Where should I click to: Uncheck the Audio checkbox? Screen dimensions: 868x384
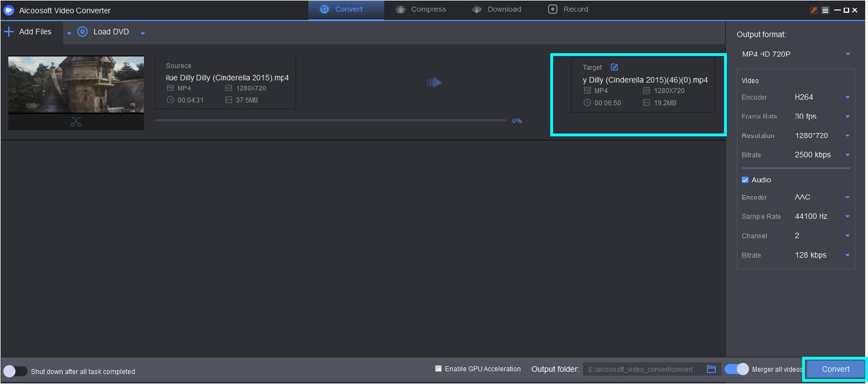(745, 180)
